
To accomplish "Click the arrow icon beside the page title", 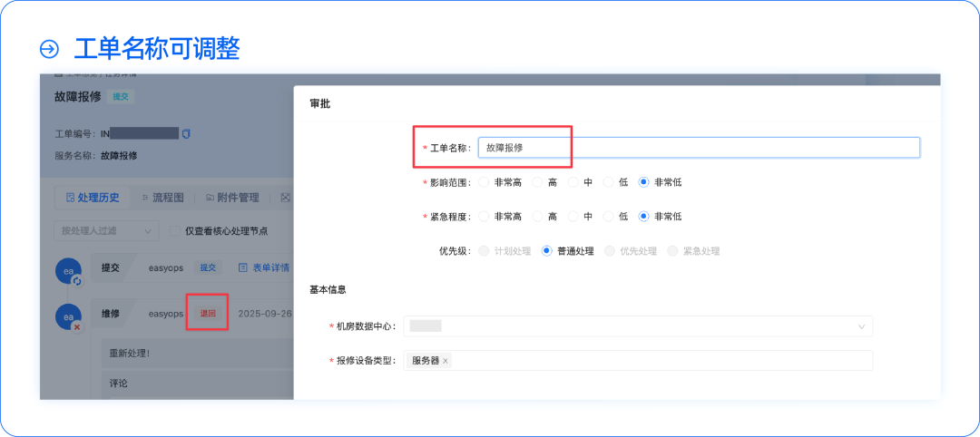I will tap(49, 49).
